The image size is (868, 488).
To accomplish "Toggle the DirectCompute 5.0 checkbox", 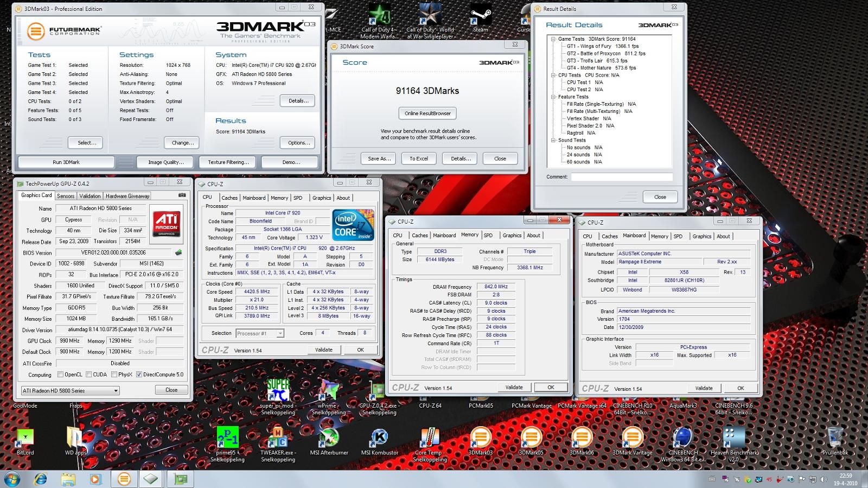I will click(139, 375).
